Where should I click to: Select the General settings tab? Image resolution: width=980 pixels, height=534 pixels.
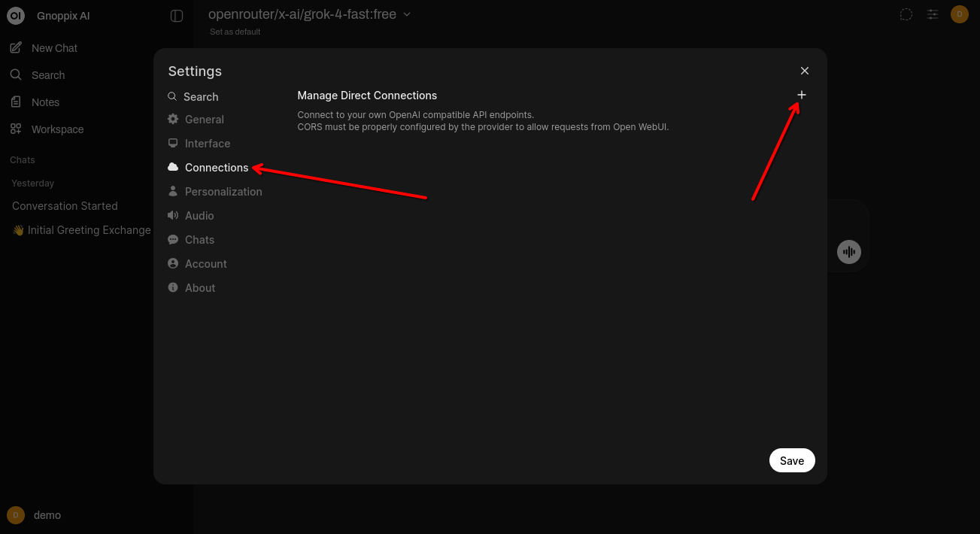point(204,120)
